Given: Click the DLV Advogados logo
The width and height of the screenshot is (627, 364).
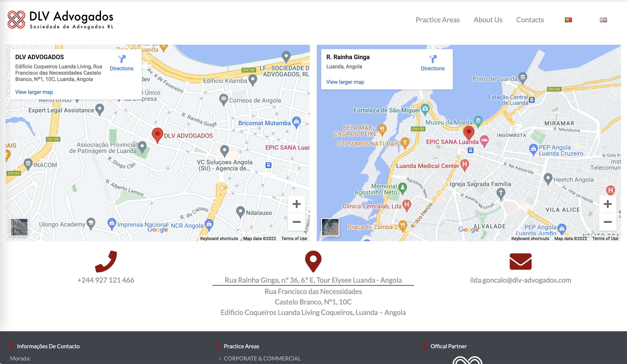Looking at the screenshot, I should click(x=61, y=20).
